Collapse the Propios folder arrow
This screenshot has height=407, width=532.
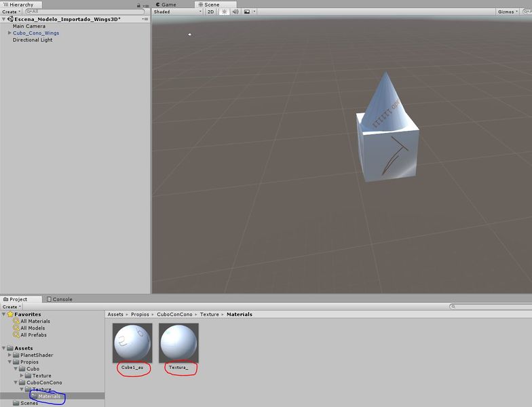pos(9,362)
